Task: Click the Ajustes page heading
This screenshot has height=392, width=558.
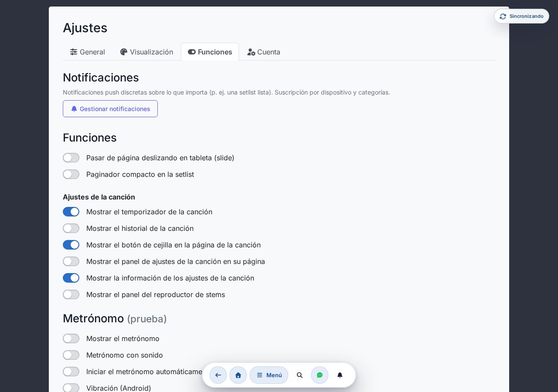Action: (85, 28)
